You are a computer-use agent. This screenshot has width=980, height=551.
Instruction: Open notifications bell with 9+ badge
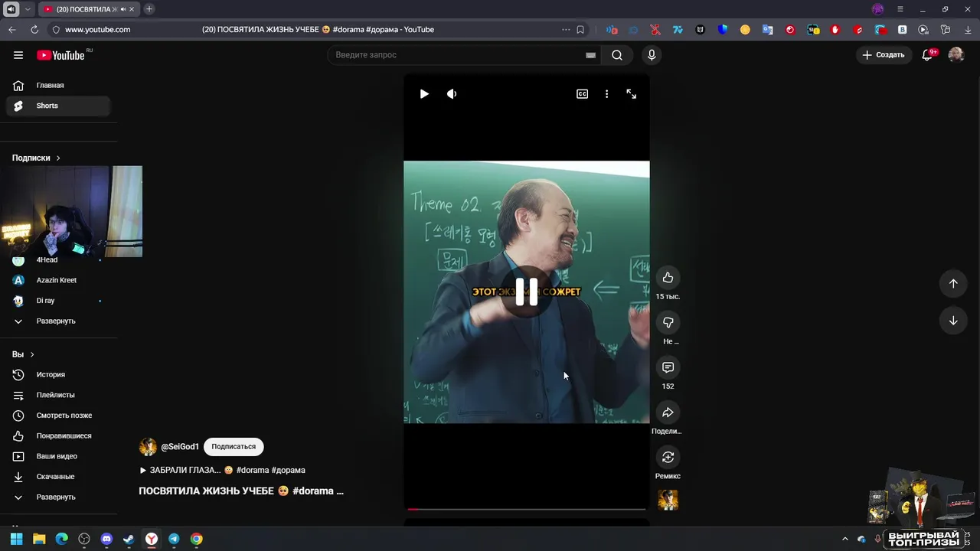[927, 55]
